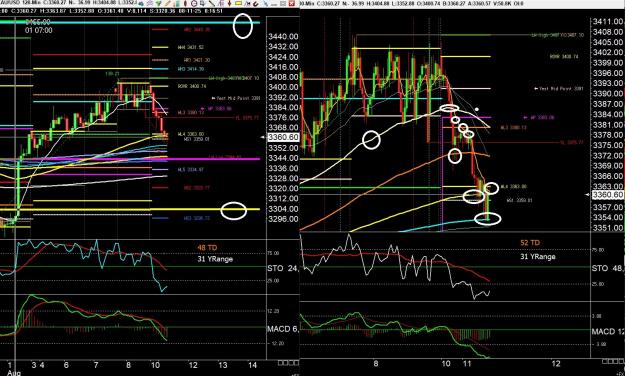Click the 3360.60 price label on right chart
625x376 pixels.
click(608, 195)
